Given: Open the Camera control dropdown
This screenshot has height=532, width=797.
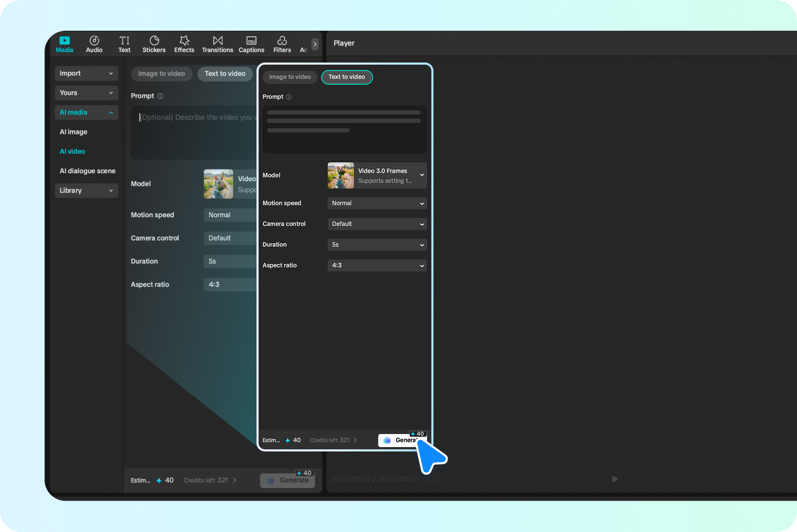Looking at the screenshot, I should (377, 224).
